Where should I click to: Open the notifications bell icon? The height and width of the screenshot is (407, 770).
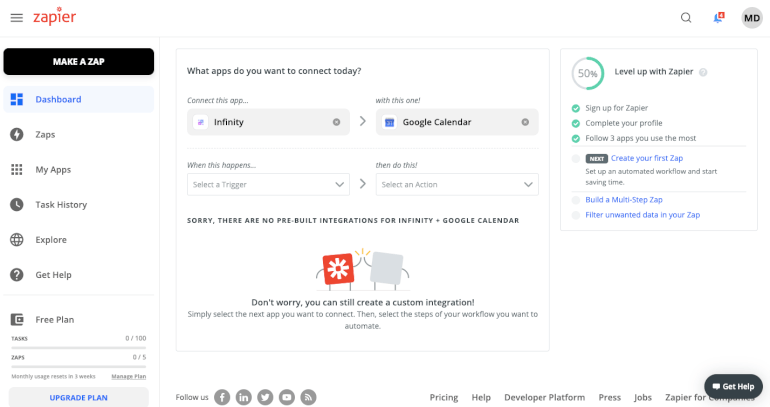(718, 18)
